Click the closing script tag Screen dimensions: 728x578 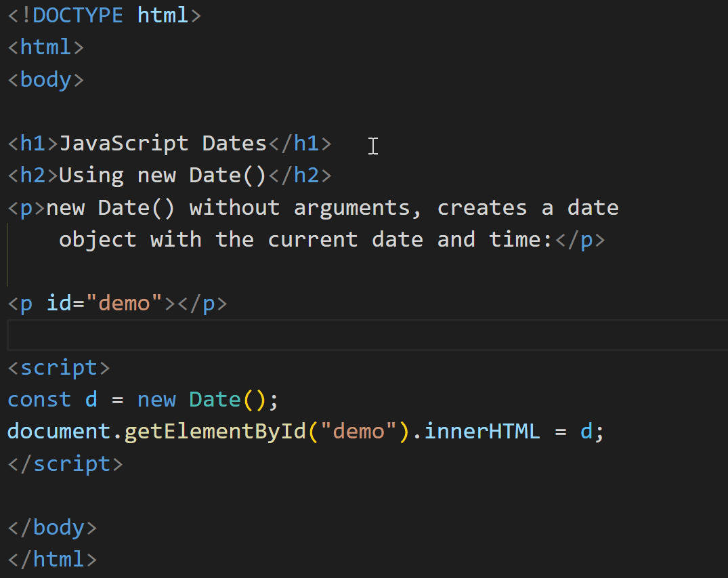[x=64, y=463]
